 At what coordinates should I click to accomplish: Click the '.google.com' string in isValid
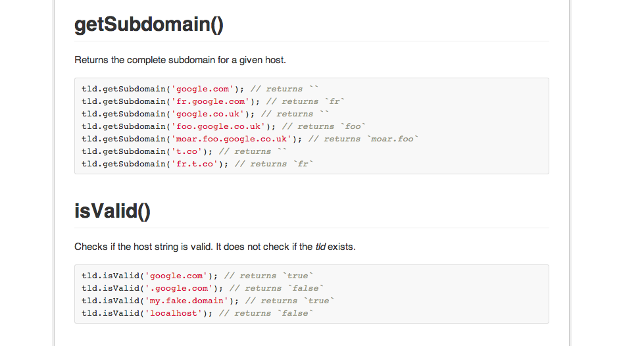click(x=179, y=289)
